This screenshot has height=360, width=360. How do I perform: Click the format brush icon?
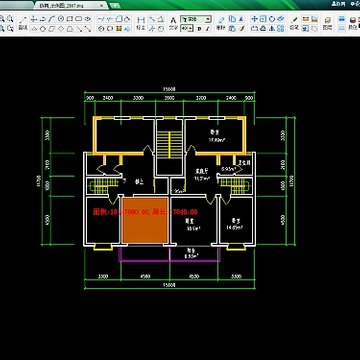coord(242,29)
